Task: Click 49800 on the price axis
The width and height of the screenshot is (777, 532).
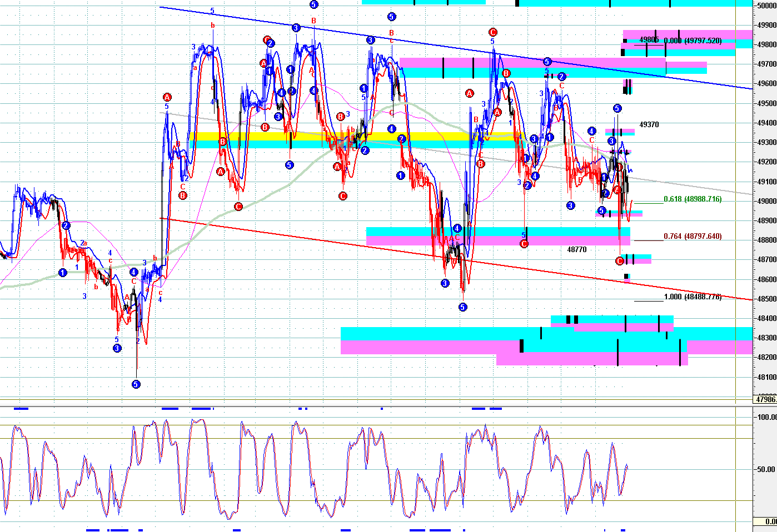Action: coord(766,44)
